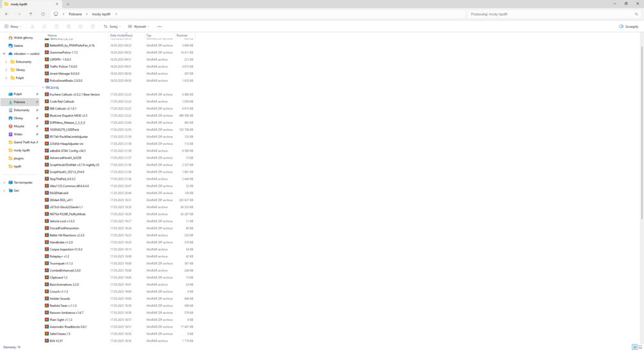Click the Galeria gallery icon in sidebar
Screen dimensions: 644x350
tap(11, 46)
